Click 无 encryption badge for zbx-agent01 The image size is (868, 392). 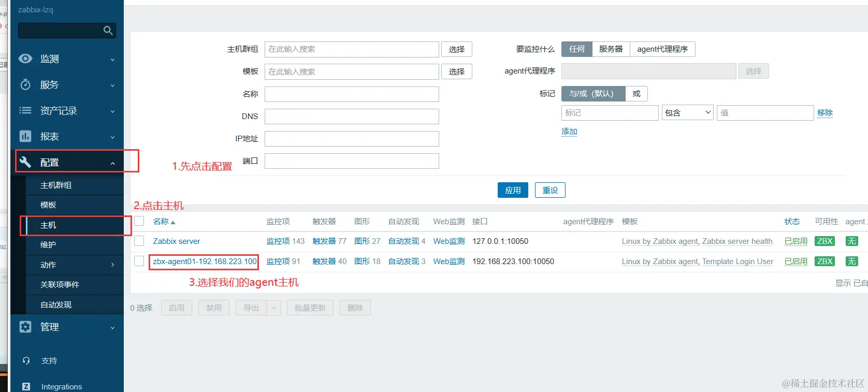pyautogui.click(x=852, y=262)
